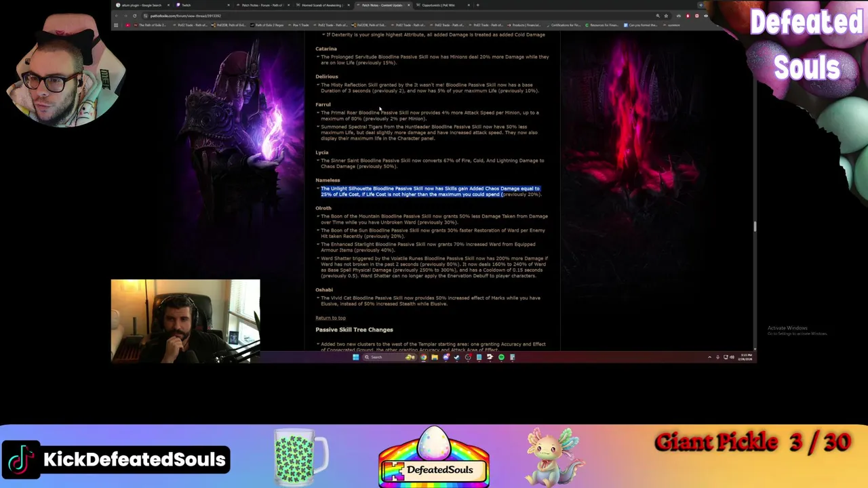The width and height of the screenshot is (868, 488).
Task: Click the 'Oshabi' bloodline heading
Action: [324, 290]
